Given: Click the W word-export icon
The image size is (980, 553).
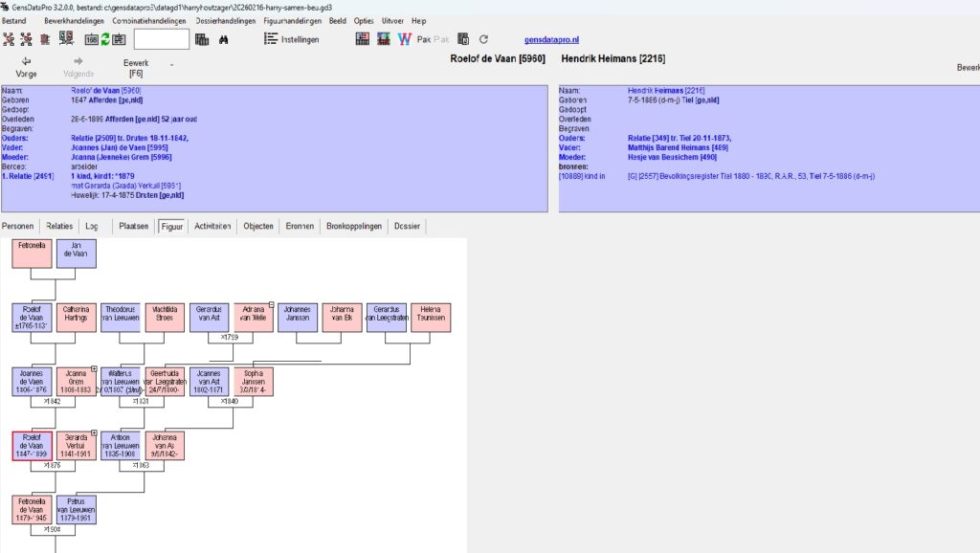Looking at the screenshot, I should click(x=405, y=39).
